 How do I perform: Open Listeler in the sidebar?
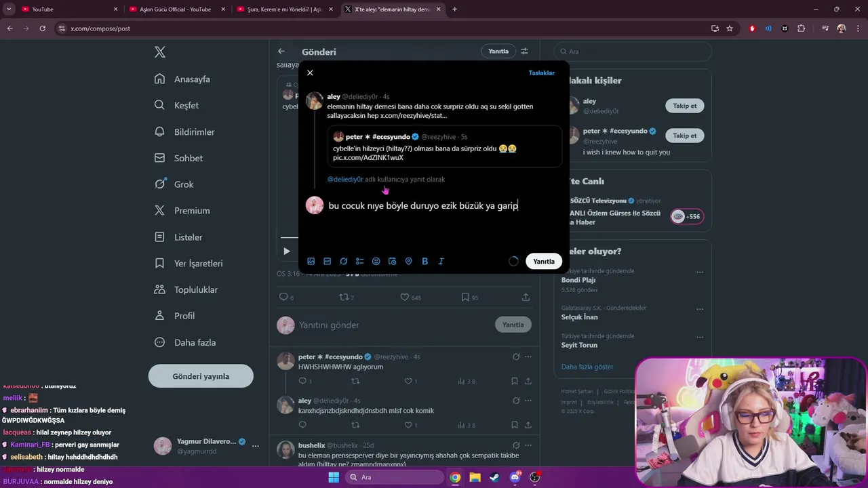click(x=180, y=237)
